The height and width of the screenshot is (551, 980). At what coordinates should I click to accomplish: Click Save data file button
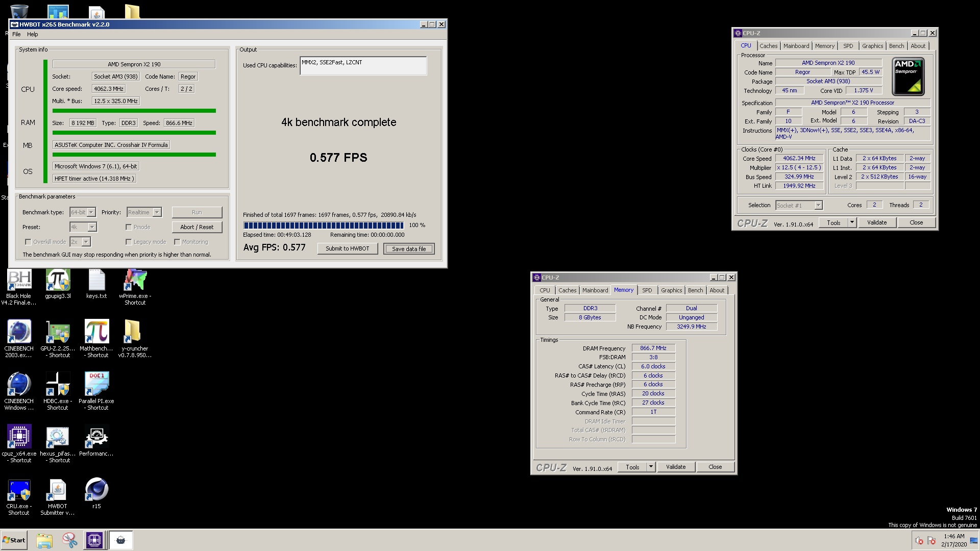point(409,248)
